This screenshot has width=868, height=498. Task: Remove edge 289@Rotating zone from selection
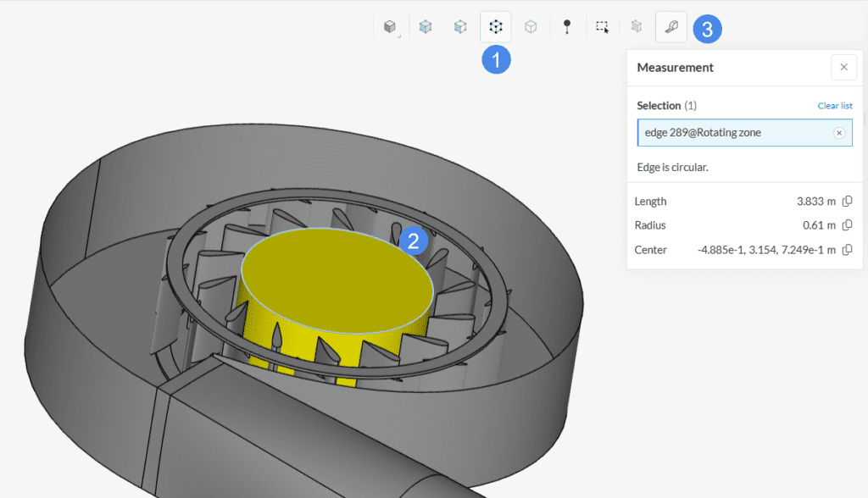click(x=838, y=132)
